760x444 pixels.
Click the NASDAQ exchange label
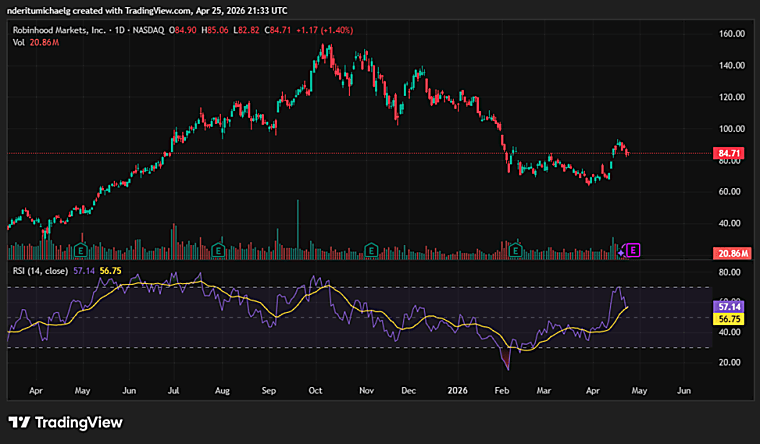pos(148,30)
